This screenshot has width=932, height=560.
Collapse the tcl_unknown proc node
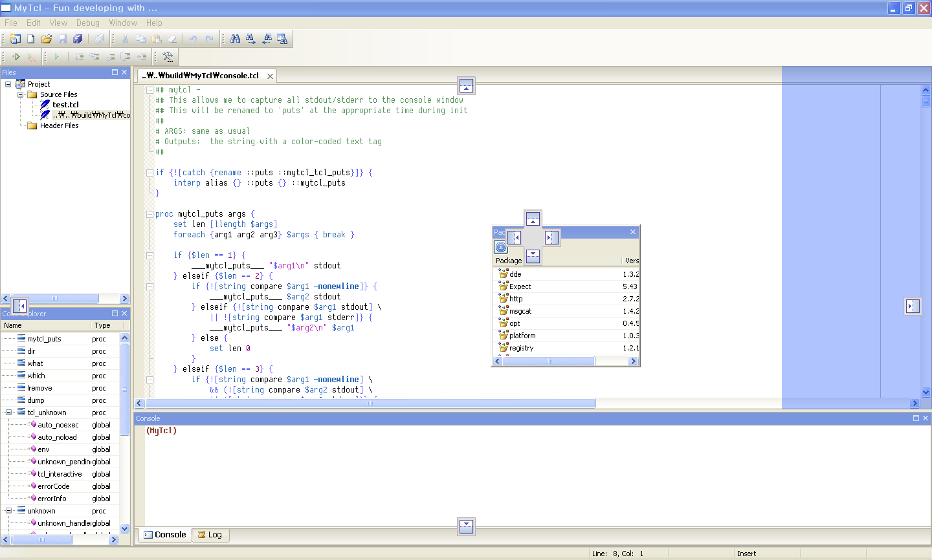pos(8,413)
